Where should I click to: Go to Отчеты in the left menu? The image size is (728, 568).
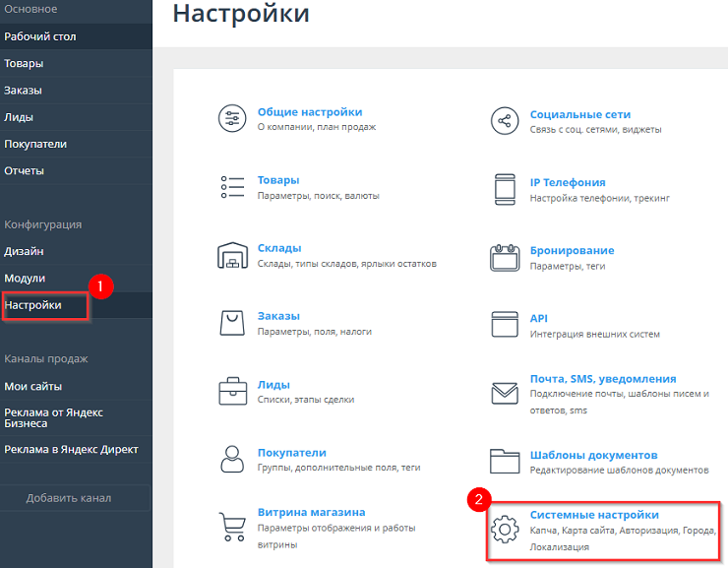point(25,170)
